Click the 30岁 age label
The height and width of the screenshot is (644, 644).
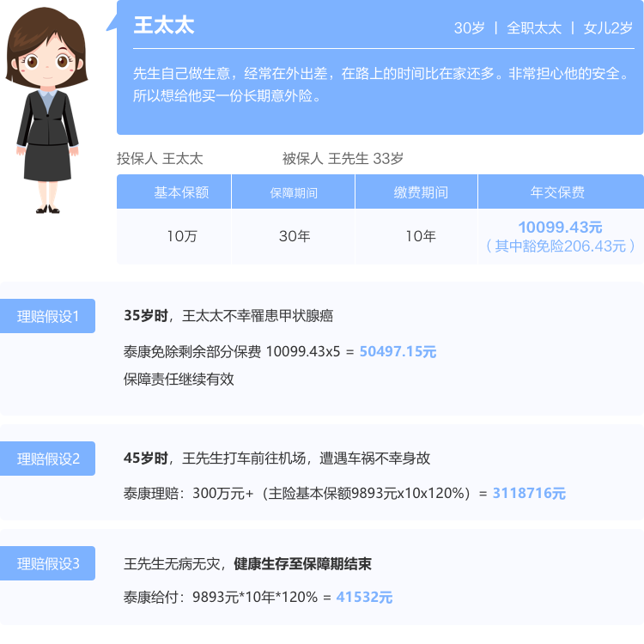point(469,28)
